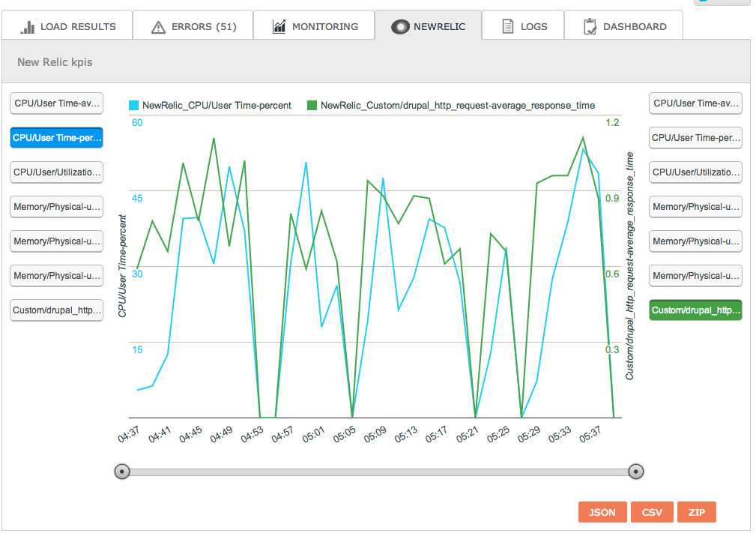Click the right axis value 0.9
The image size is (756, 536).
612,199
